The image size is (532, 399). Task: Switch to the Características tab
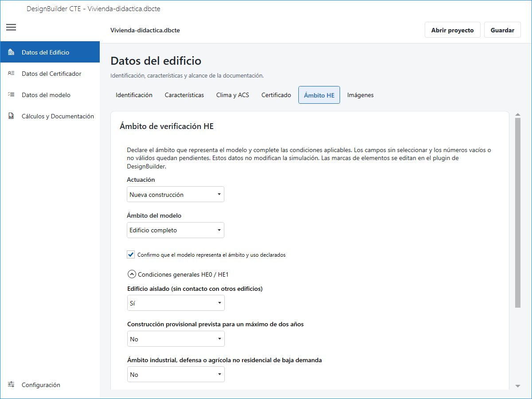pyautogui.click(x=184, y=95)
